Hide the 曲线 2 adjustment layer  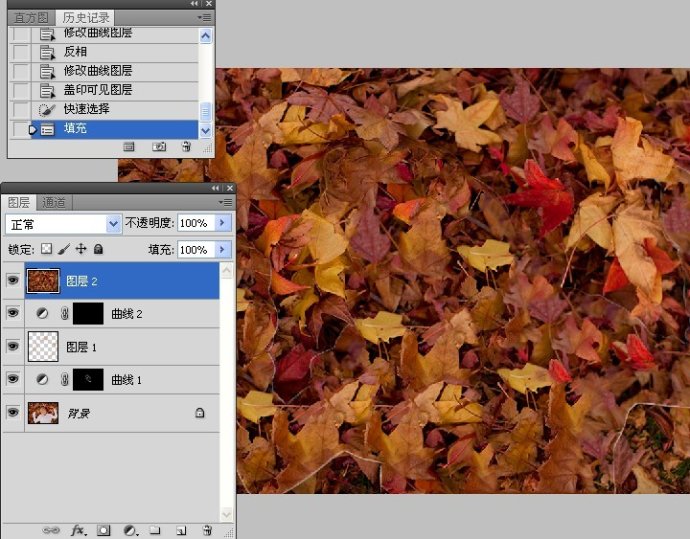pyautogui.click(x=13, y=313)
